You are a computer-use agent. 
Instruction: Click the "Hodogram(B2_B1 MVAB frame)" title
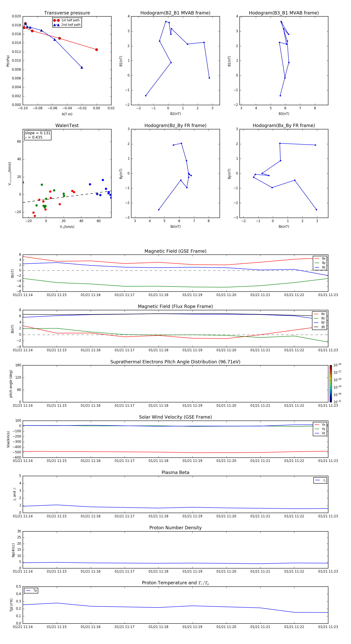(x=175, y=13)
